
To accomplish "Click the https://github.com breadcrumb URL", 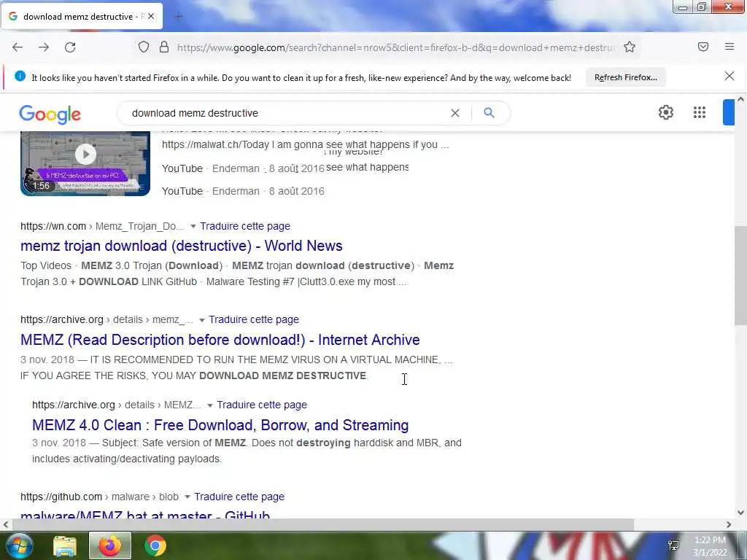I will point(61,497).
